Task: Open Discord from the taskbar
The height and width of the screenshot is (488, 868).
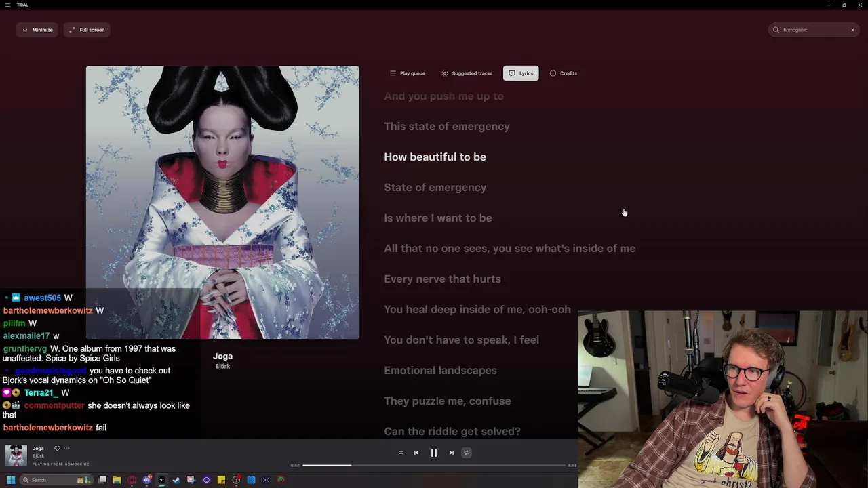Action: tap(146, 480)
